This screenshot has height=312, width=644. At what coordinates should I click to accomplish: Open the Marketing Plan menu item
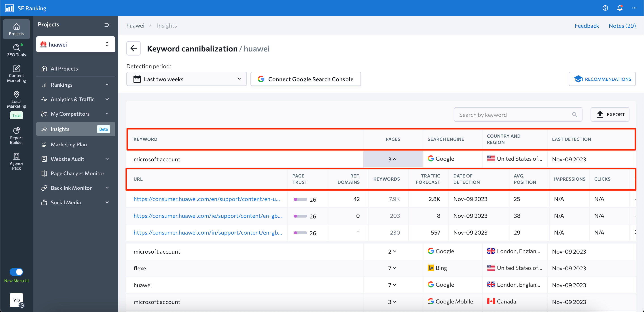point(76,144)
